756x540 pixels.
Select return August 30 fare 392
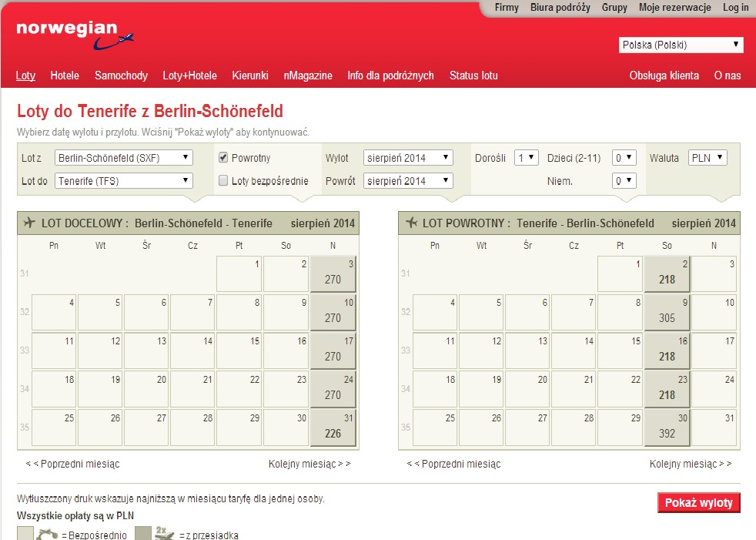tap(667, 428)
